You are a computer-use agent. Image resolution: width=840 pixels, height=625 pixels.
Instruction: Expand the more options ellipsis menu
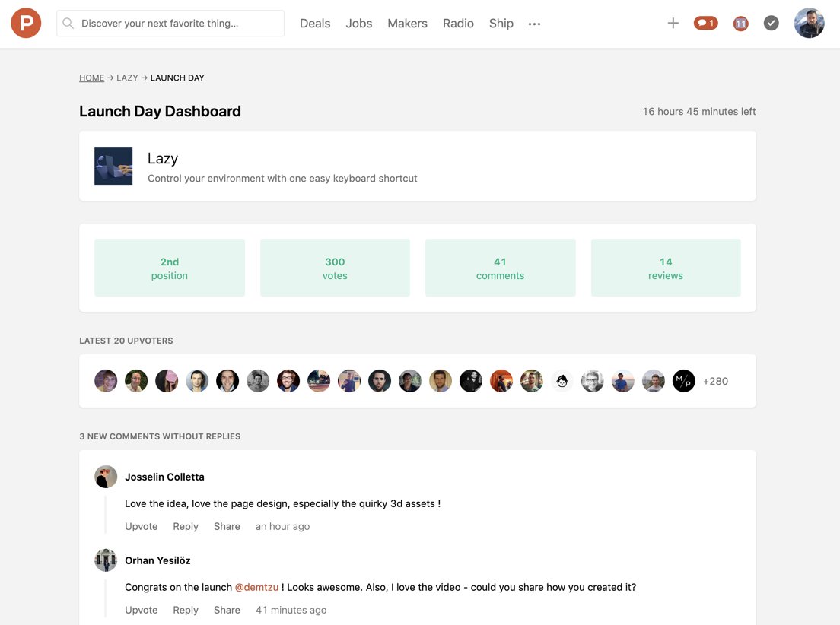(534, 24)
